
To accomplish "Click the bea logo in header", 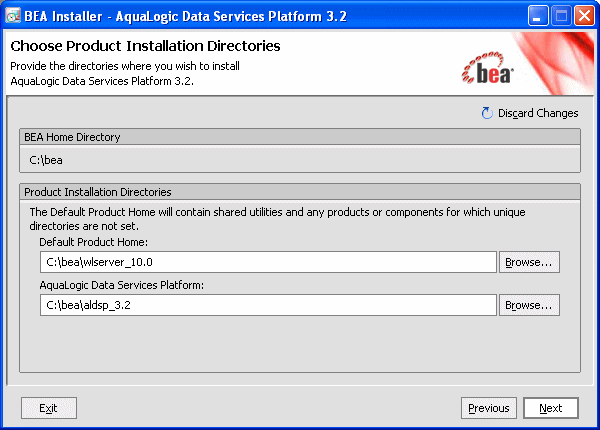I will [x=488, y=68].
